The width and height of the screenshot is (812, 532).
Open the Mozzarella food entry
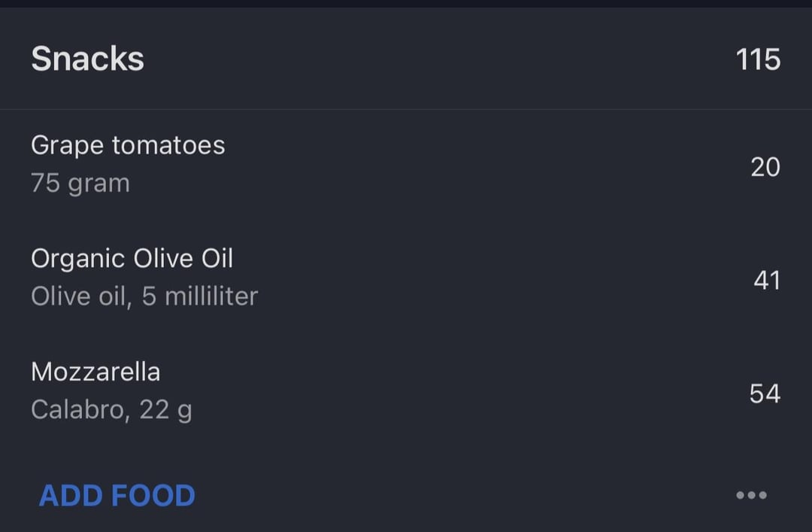point(95,372)
